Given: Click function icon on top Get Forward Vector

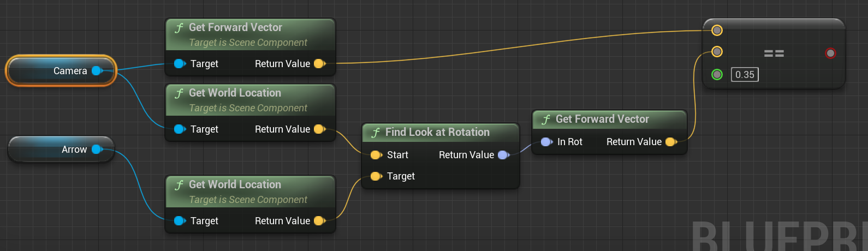Looking at the screenshot, I should click(x=179, y=28).
